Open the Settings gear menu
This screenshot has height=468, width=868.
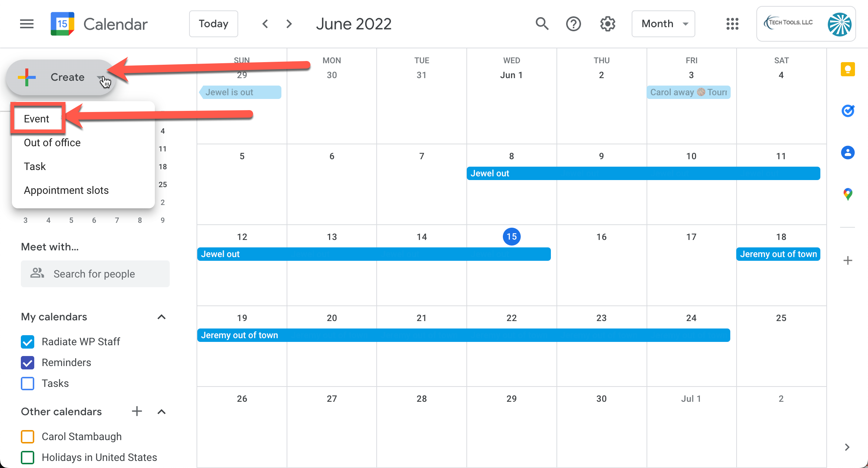[x=607, y=24]
